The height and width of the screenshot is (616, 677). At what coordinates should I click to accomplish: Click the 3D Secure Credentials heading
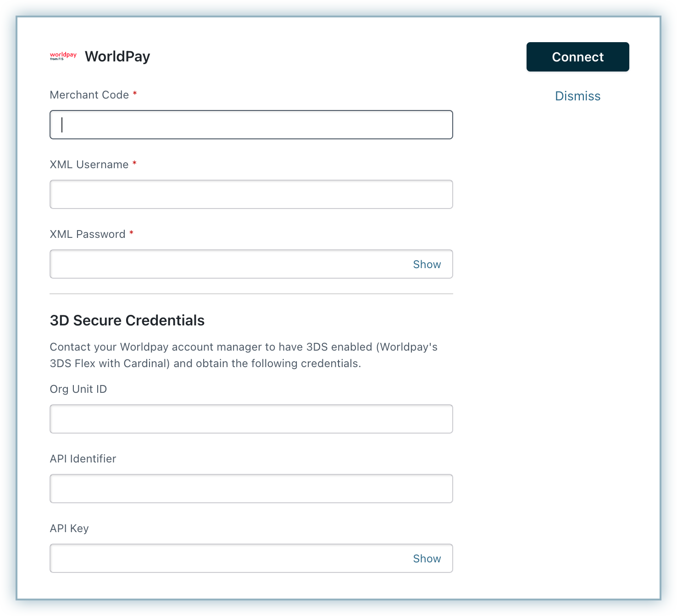click(x=127, y=320)
